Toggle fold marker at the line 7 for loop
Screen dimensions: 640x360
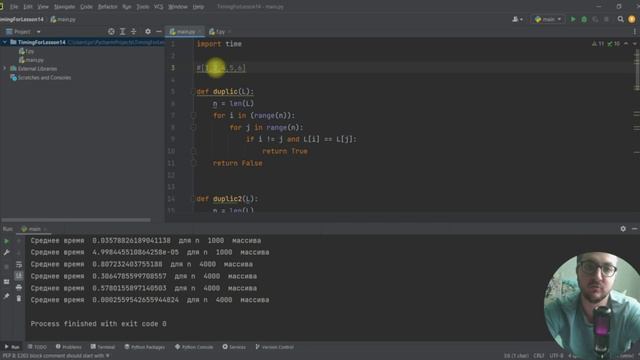(194, 116)
